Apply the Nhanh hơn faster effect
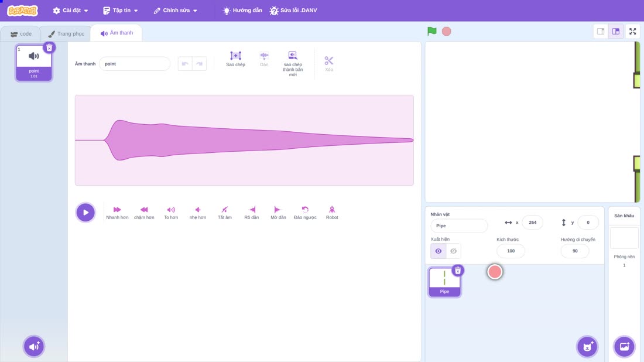 tap(117, 213)
